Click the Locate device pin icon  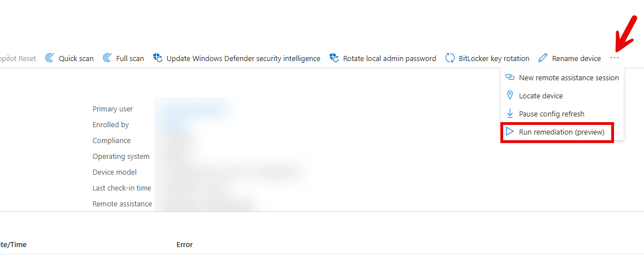point(510,96)
